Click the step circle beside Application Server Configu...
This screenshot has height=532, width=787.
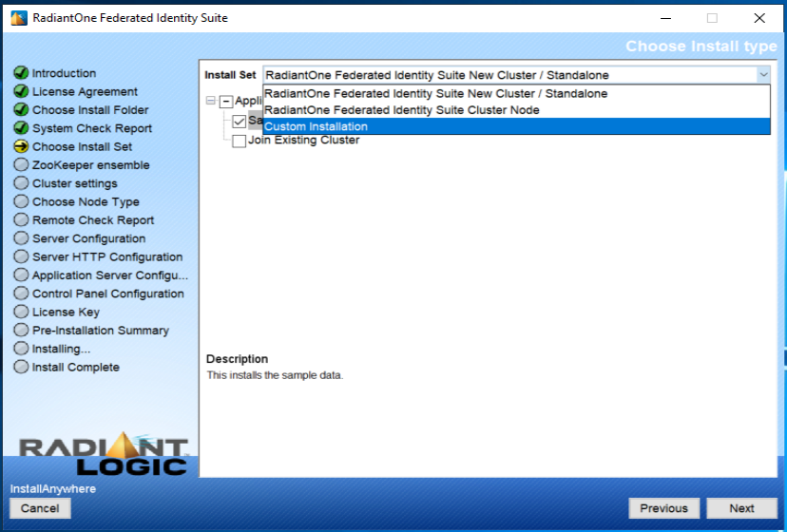click(x=21, y=275)
